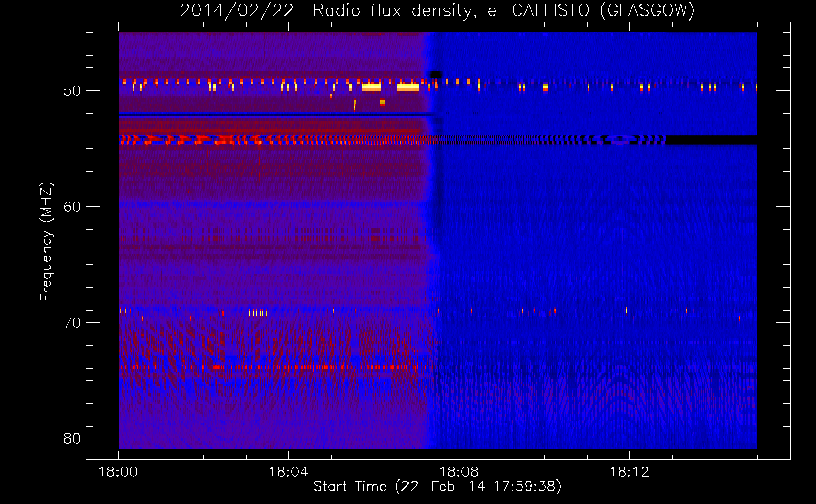
Task: Click the 18:04 time tick label
Action: pyautogui.click(x=288, y=472)
